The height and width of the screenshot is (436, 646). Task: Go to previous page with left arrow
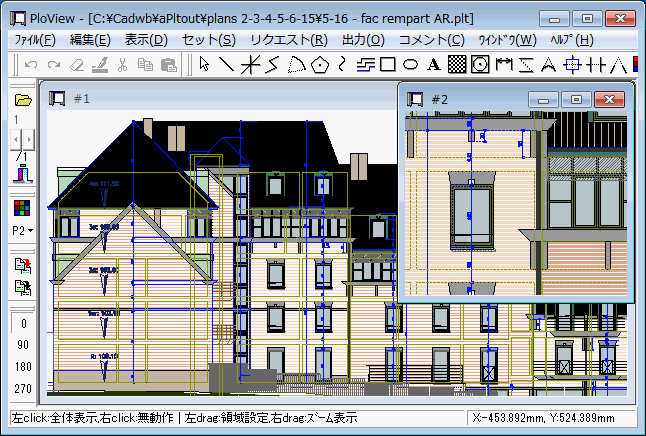click(x=16, y=140)
